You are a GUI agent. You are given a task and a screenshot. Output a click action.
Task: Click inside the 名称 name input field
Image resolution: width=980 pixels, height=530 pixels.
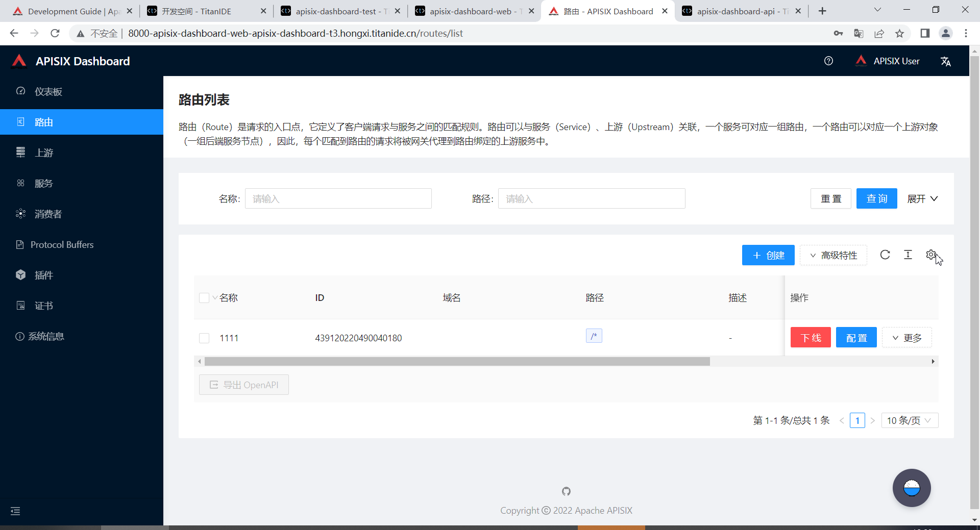[x=338, y=198]
